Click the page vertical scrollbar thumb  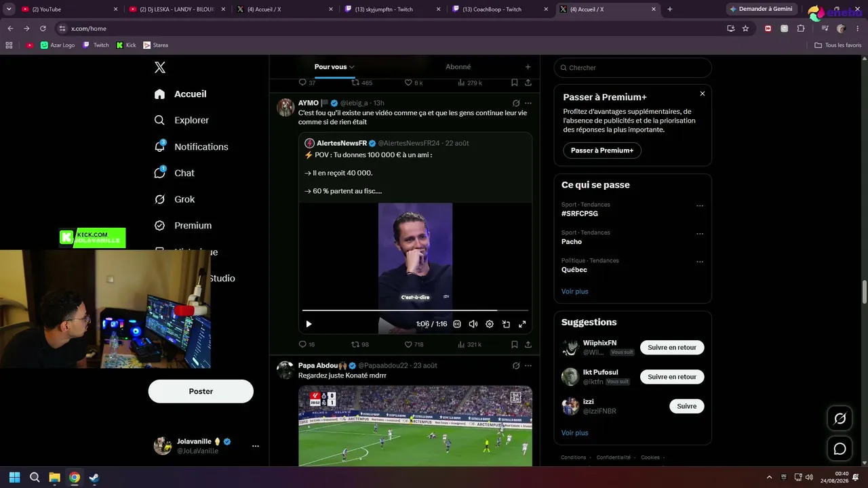tap(864, 292)
